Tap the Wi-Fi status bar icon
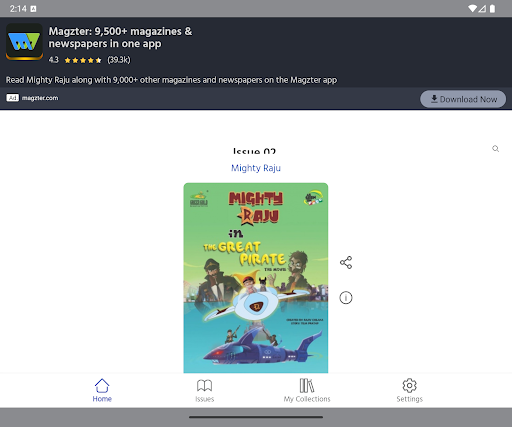This screenshot has height=427, width=512. (472, 9)
